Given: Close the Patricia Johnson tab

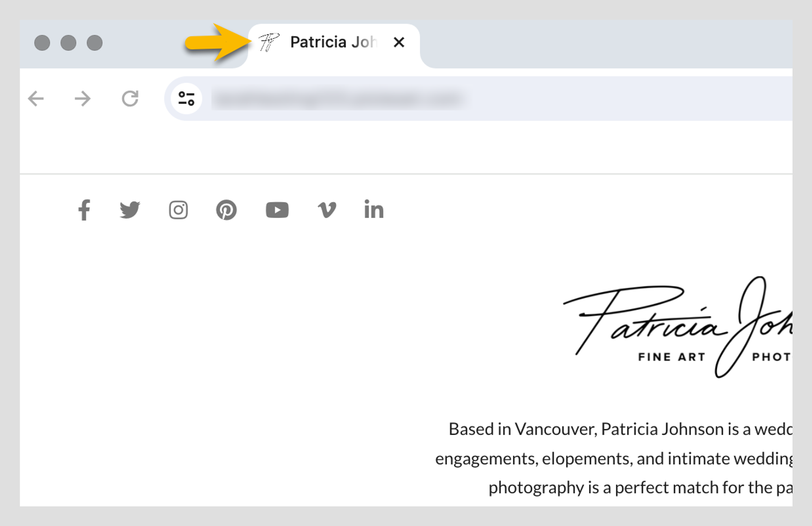Looking at the screenshot, I should (x=399, y=42).
